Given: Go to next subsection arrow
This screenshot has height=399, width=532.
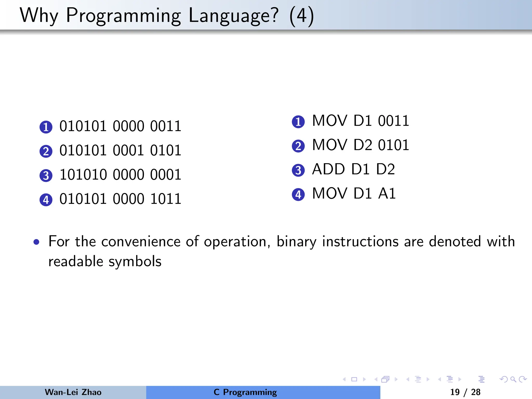Looking at the screenshot, I should pyautogui.click(x=428, y=379).
